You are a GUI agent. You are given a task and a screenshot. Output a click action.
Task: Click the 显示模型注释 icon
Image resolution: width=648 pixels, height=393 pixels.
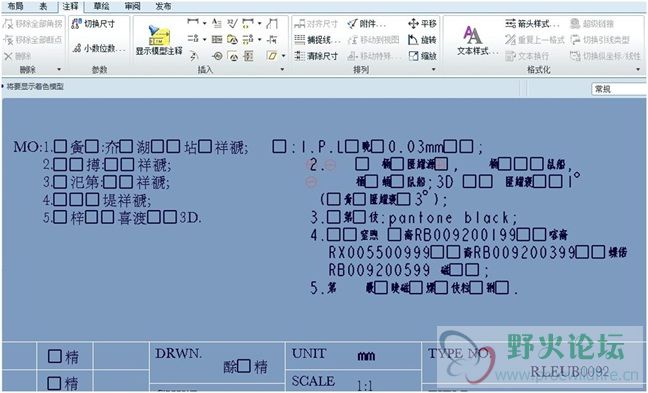[x=159, y=40]
